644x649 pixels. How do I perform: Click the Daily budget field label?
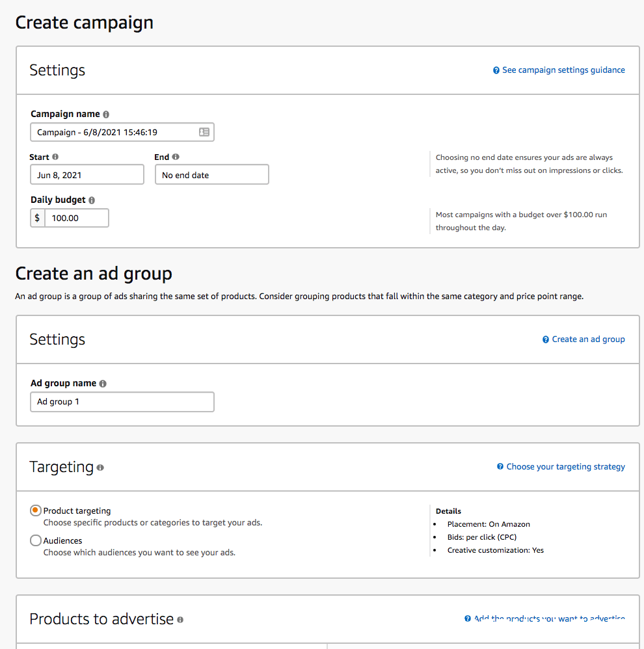pyautogui.click(x=58, y=200)
